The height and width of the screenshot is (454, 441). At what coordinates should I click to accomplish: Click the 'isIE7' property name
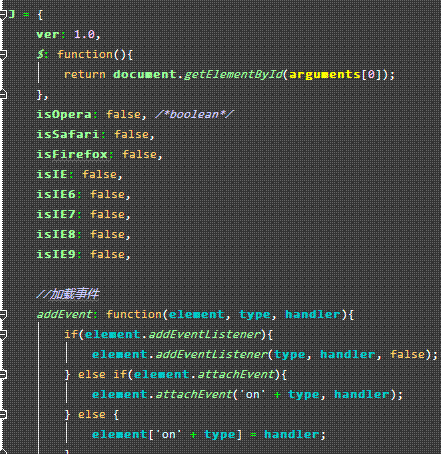(x=56, y=214)
